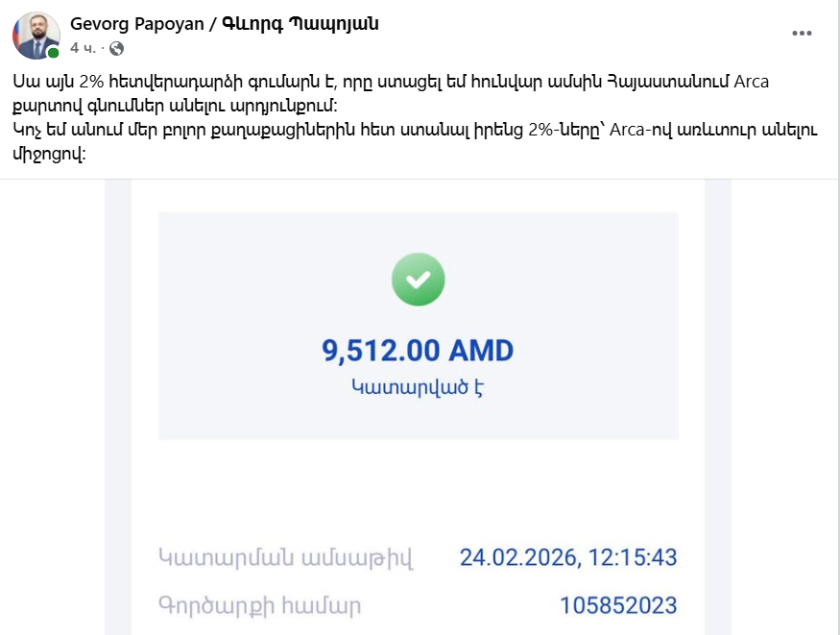Click the word 'Arca' in first line
840x635 pixels.
(x=751, y=81)
